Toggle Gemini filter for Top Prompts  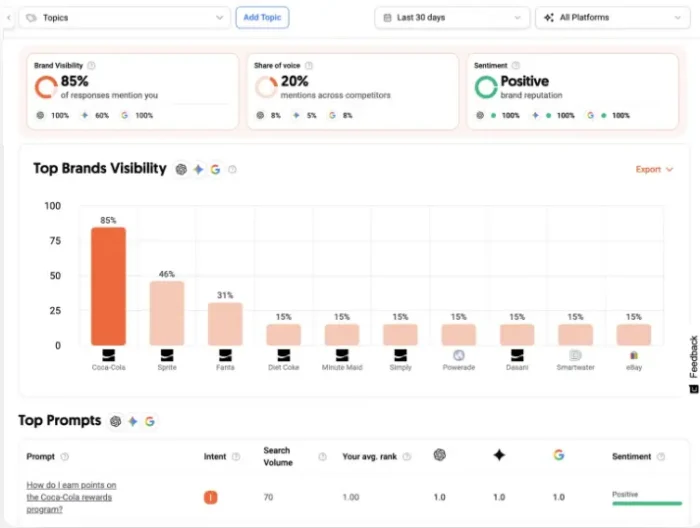(x=133, y=421)
